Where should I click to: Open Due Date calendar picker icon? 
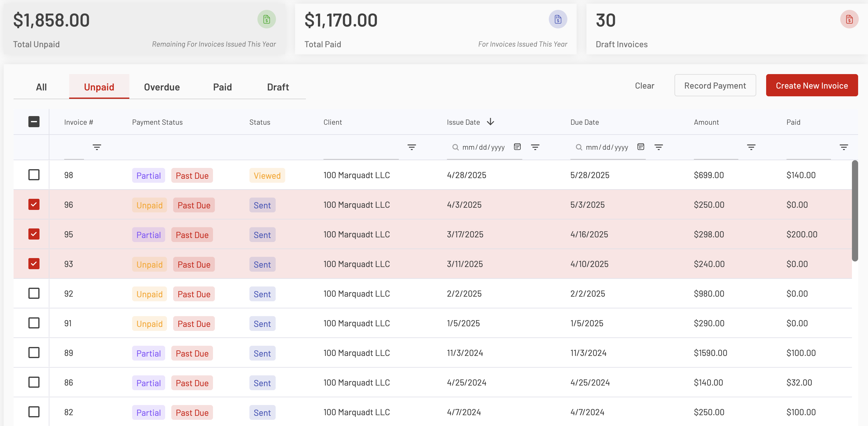click(x=641, y=147)
